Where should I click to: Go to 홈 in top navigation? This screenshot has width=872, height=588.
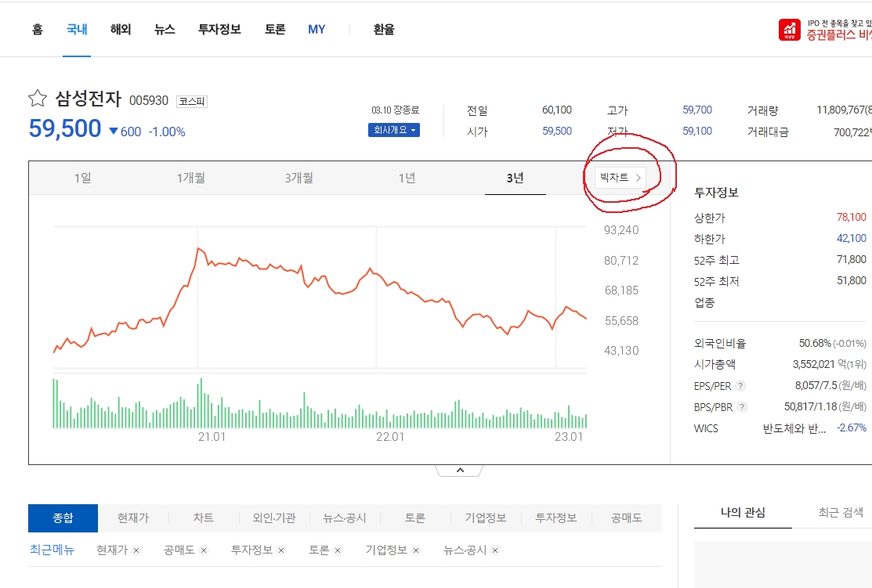38,30
